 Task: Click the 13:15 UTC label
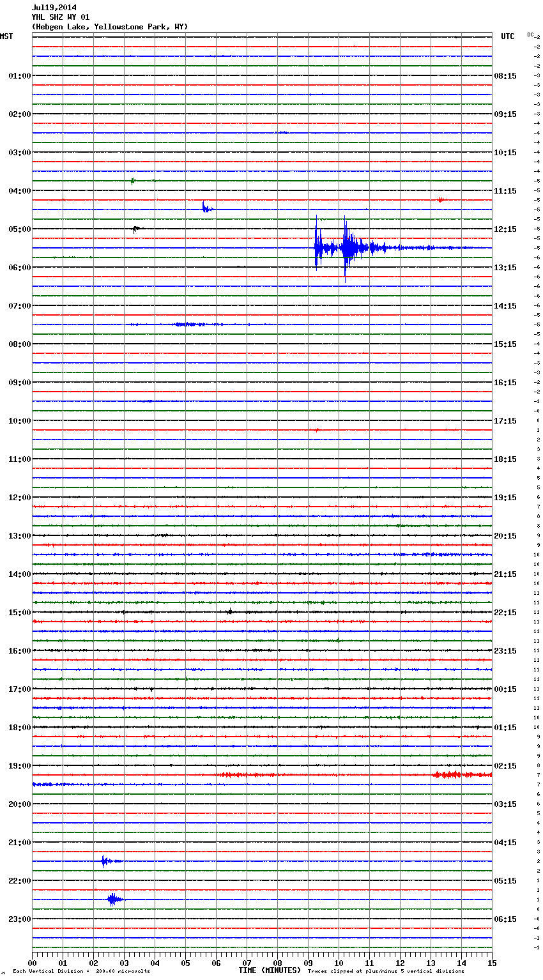tap(505, 267)
